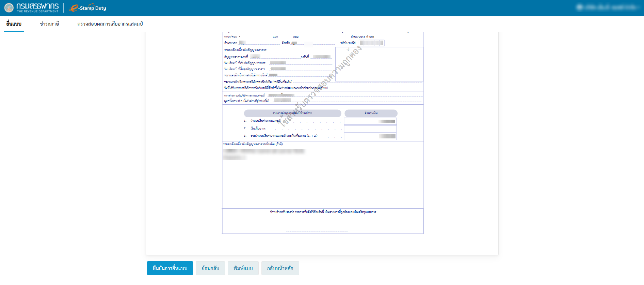Open the blurred user account name in header

tap(607, 7)
